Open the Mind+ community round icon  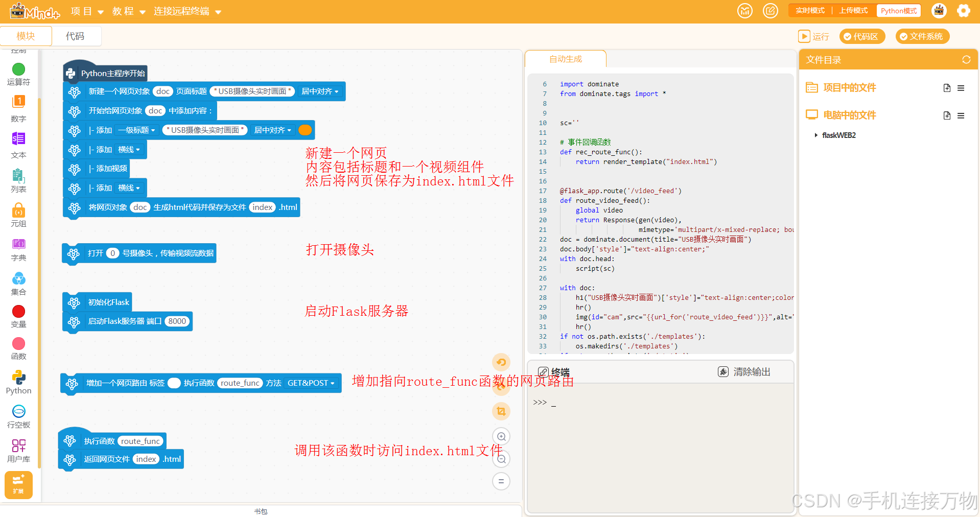[x=745, y=11]
